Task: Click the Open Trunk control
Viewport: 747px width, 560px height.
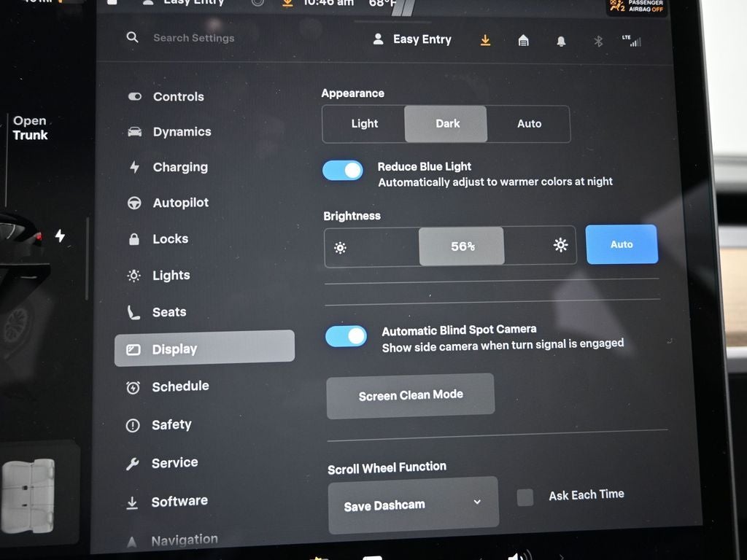Action: pos(29,128)
